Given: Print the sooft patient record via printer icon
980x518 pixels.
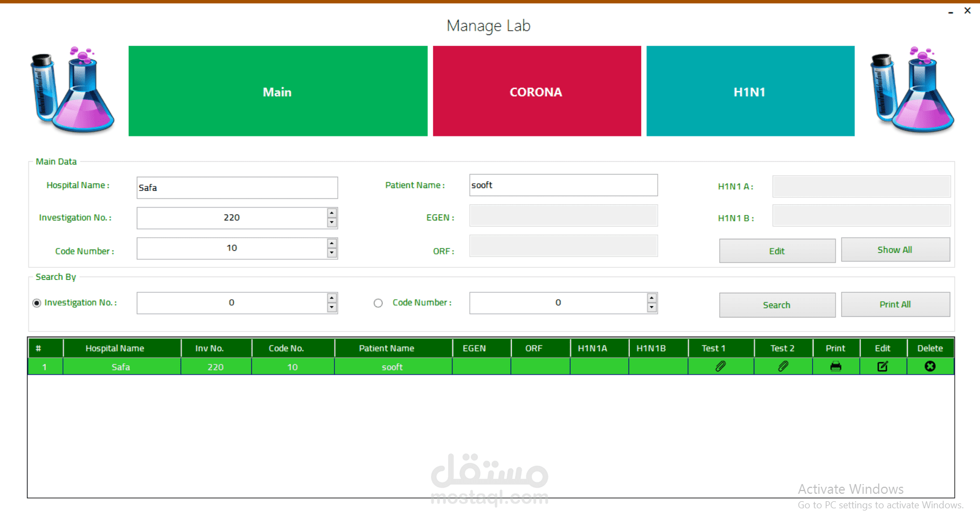Looking at the screenshot, I should (x=836, y=367).
